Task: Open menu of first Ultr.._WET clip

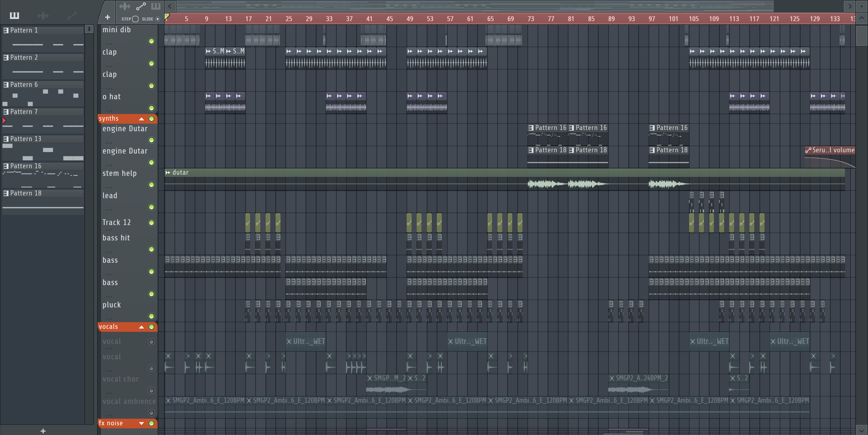Action: pos(289,341)
